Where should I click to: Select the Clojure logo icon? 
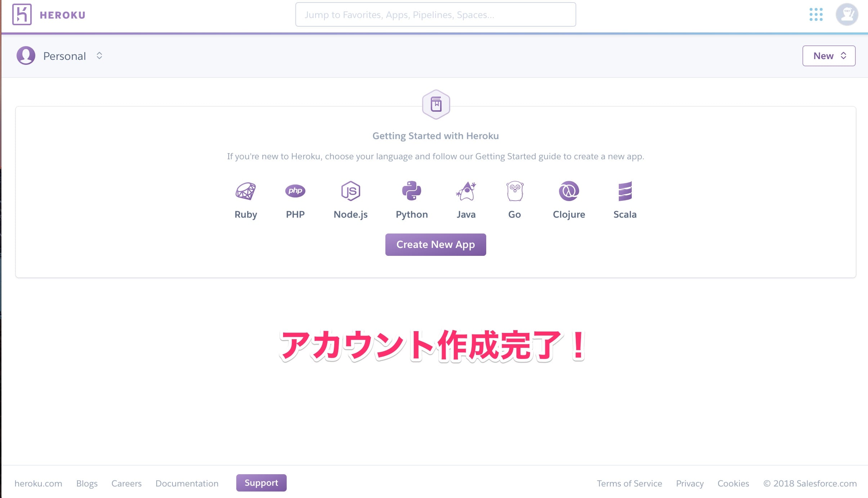(x=569, y=191)
